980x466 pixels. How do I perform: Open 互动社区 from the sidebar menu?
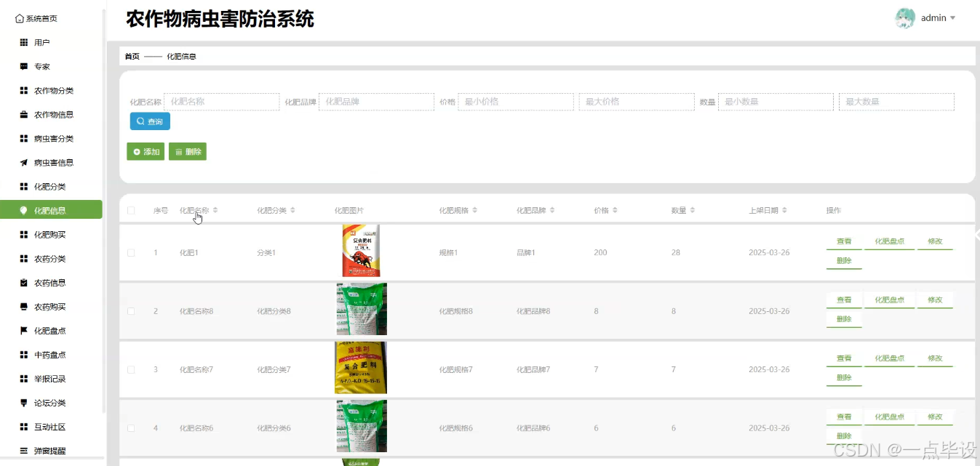(44, 426)
